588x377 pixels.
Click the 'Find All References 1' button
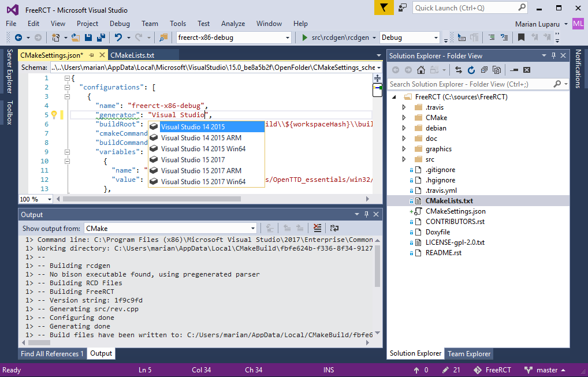(52, 353)
